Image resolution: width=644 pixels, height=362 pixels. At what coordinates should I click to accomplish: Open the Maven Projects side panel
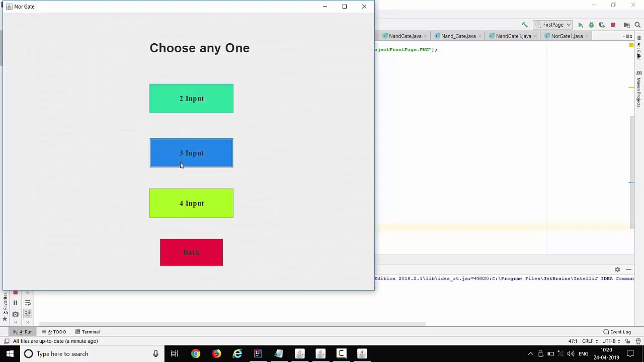click(639, 89)
